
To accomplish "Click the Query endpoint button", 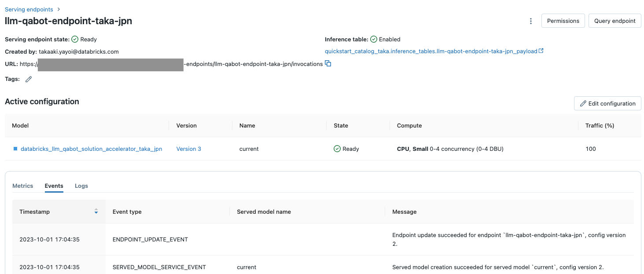I will coord(615,21).
